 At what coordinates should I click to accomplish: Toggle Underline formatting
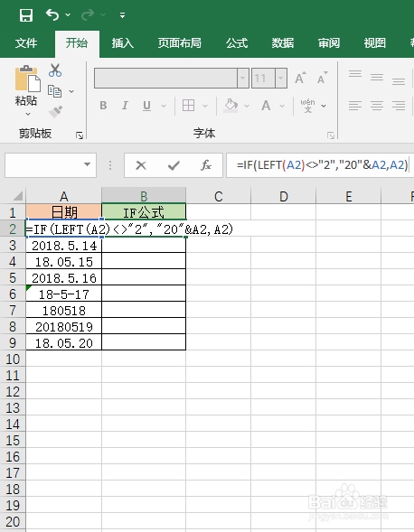coord(146,106)
